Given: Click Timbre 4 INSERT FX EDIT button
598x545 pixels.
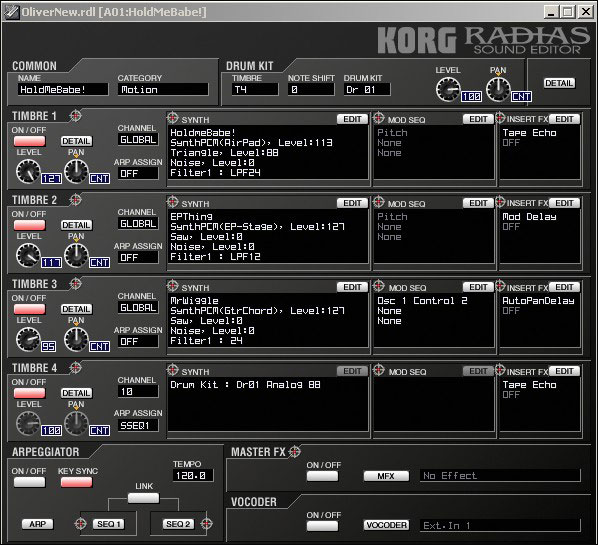Looking at the screenshot, I should point(564,371).
